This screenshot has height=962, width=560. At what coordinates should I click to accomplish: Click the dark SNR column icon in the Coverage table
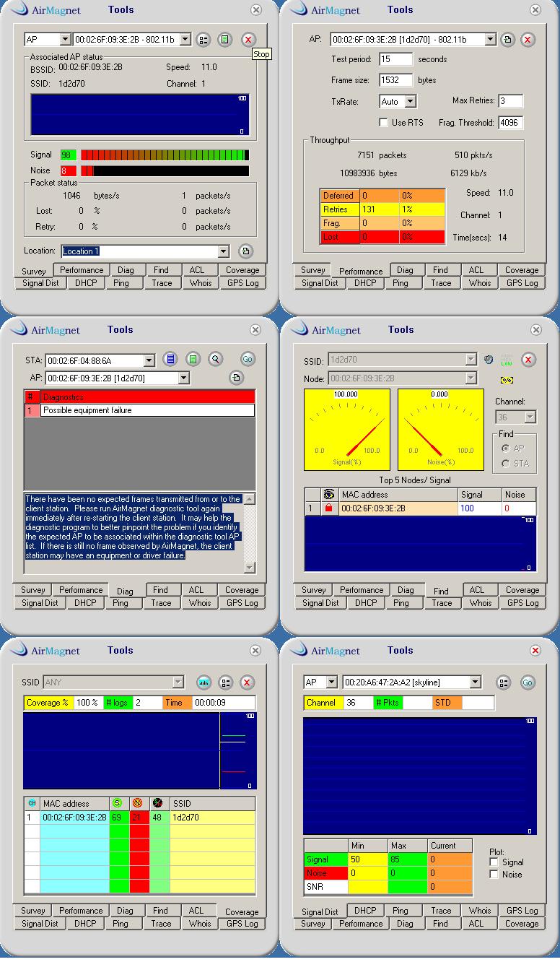tap(158, 803)
